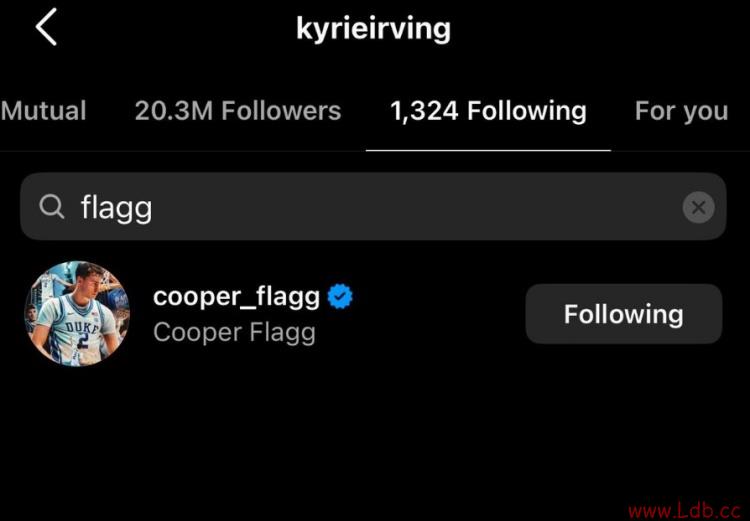The height and width of the screenshot is (521, 750).
Task: Open the 20.3M Followers tab
Action: pos(238,111)
